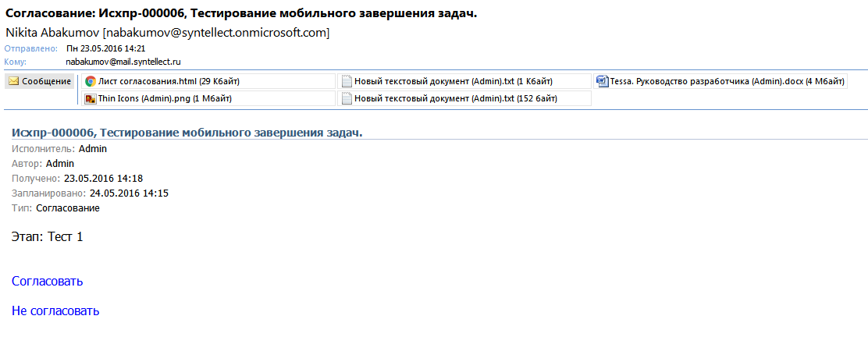The image size is (868, 337).
Task: Click the text file icon of 1 Кбайт attachment
Action: point(346,81)
